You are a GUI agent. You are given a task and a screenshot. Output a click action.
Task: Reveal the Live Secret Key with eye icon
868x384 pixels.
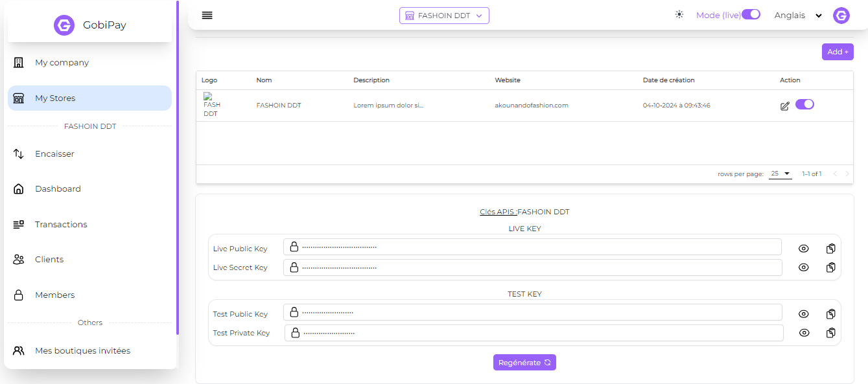point(804,267)
